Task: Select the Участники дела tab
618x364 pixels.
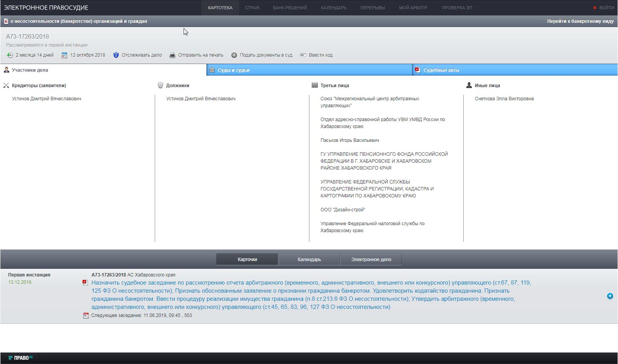Action: click(30, 70)
